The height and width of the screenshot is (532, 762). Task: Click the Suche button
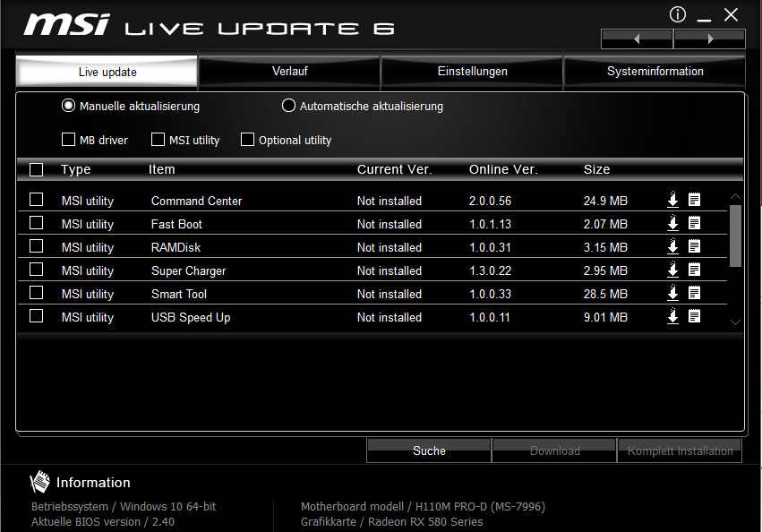point(429,450)
